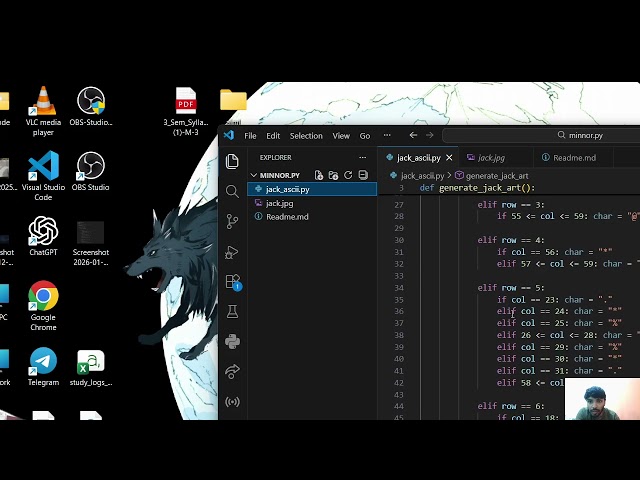This screenshot has height=480, width=640.
Task: Open the Selection menu
Action: point(306,136)
